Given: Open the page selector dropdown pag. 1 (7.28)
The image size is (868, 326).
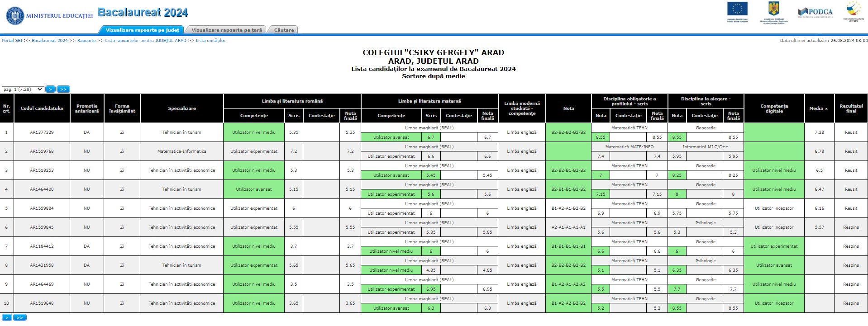Looking at the screenshot, I should [x=23, y=89].
